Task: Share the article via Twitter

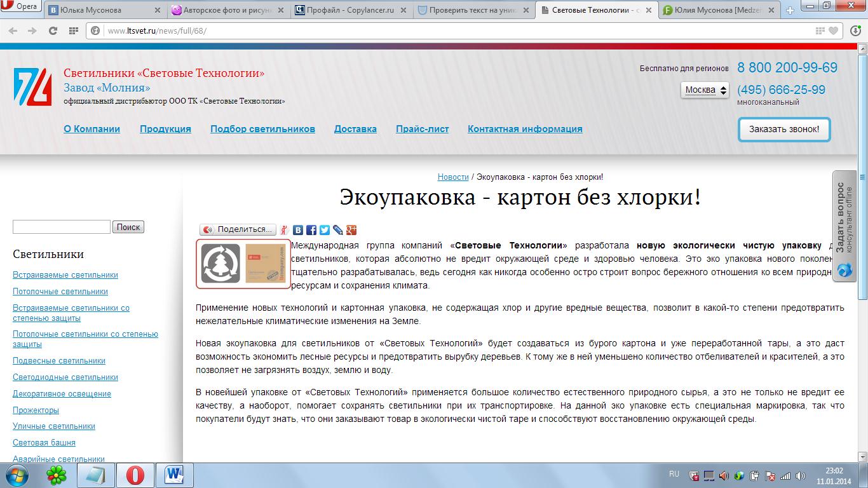Action: 325,229
